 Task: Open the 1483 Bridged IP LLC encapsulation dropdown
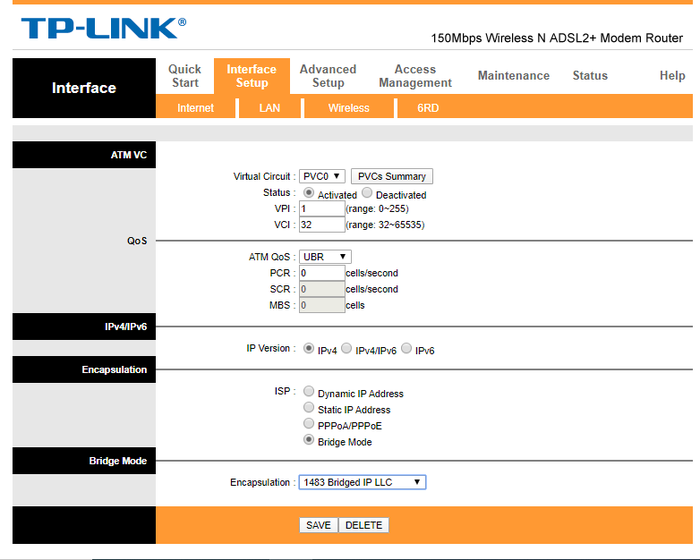tap(362, 482)
